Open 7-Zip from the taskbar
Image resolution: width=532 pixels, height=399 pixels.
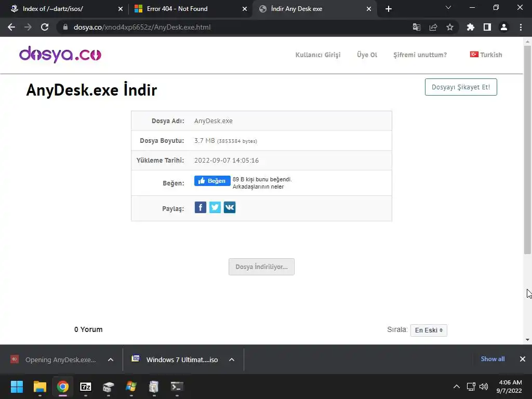86,387
